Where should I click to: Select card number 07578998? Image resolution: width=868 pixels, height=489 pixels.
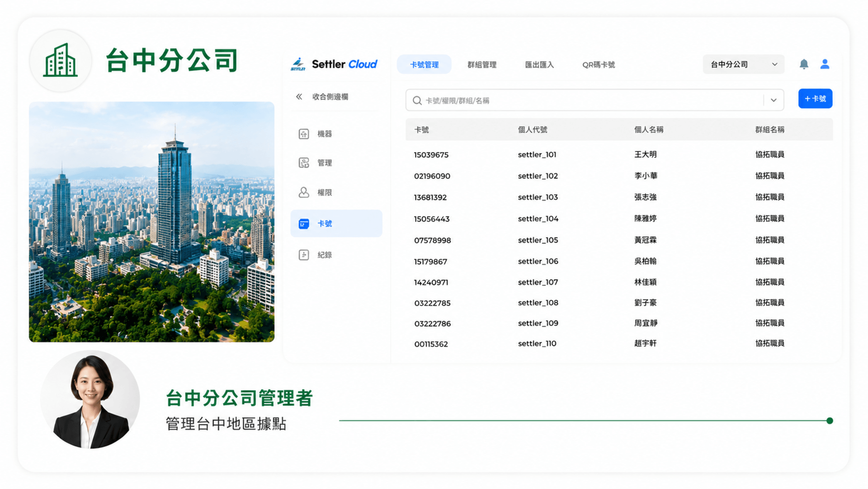point(433,240)
